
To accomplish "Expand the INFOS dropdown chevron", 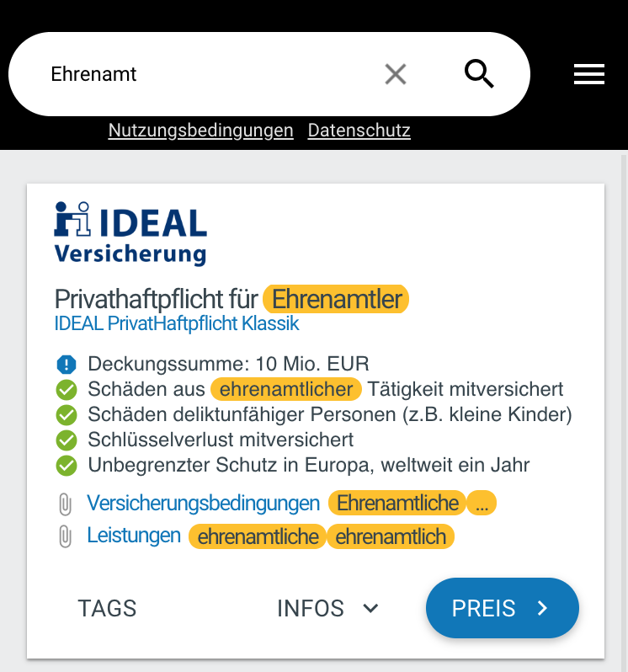I will click(x=370, y=608).
